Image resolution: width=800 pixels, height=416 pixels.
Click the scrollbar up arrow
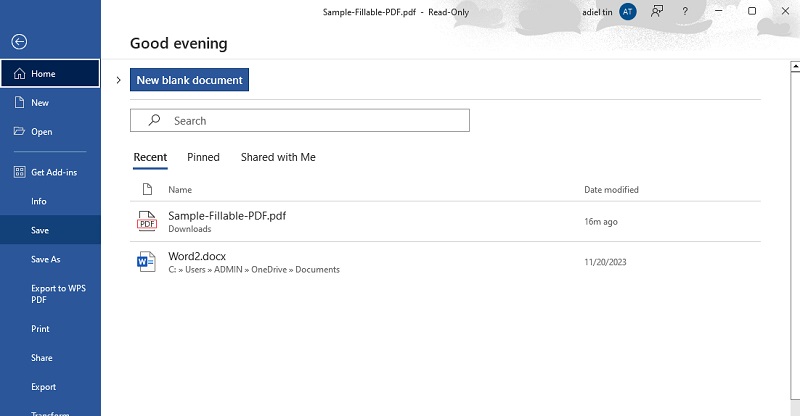795,66
